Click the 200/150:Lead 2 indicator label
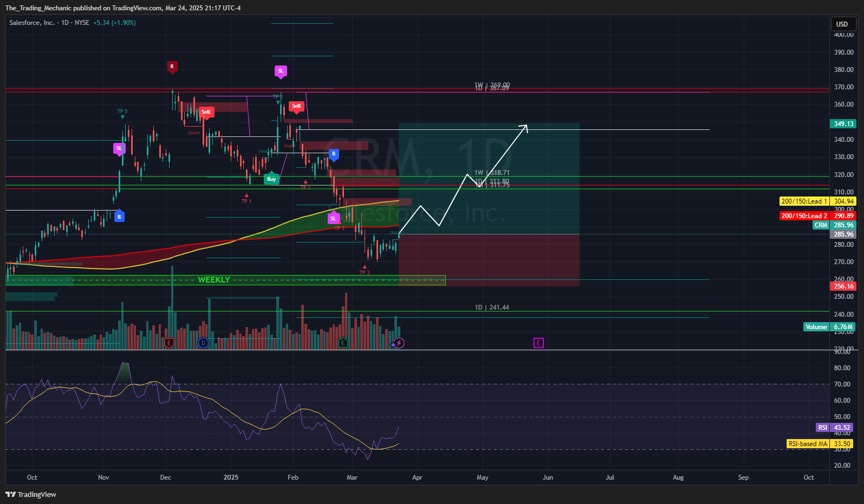864x504 pixels. [x=804, y=216]
